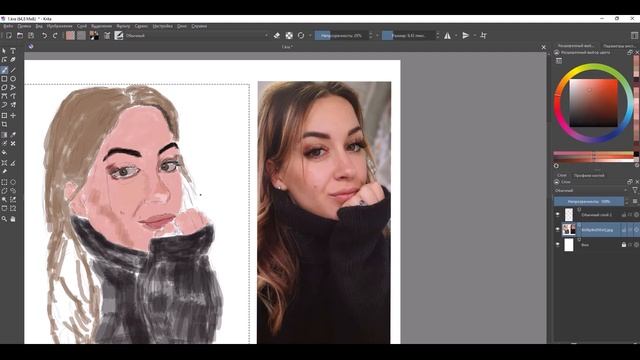Create a new document with toolbar icon
640x360 pixels.
[x=8, y=36]
